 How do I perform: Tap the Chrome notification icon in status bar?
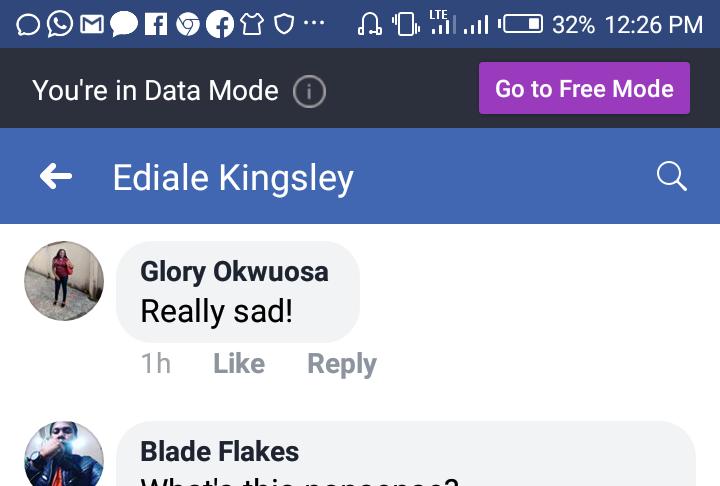[x=188, y=23]
